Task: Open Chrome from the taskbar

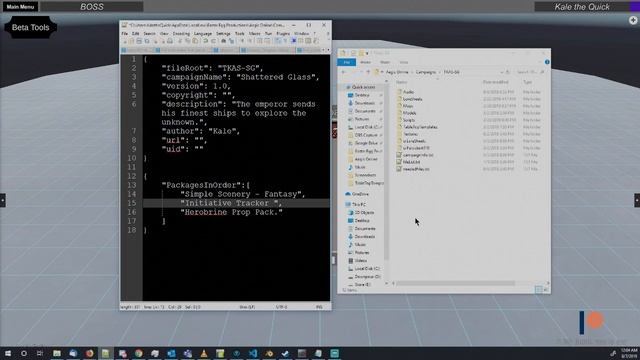Action: (x=139, y=353)
